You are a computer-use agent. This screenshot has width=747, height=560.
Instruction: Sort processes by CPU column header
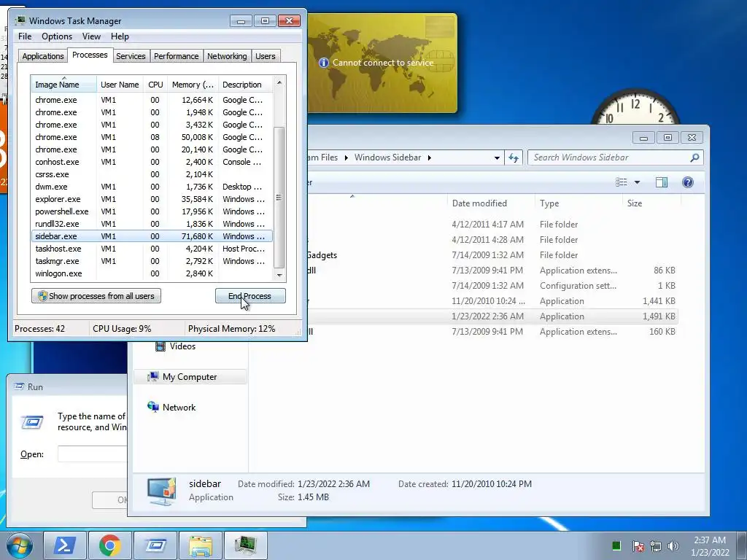(x=155, y=85)
